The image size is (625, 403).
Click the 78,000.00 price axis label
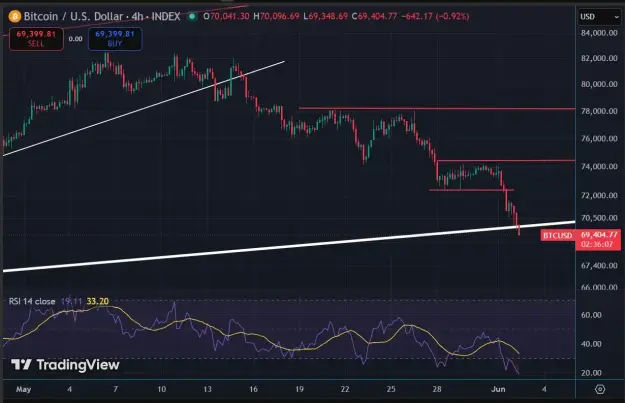pos(599,111)
